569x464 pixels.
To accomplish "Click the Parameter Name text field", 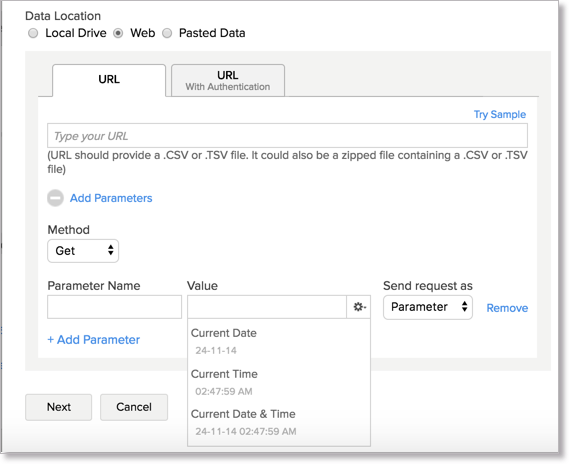I will [x=114, y=307].
